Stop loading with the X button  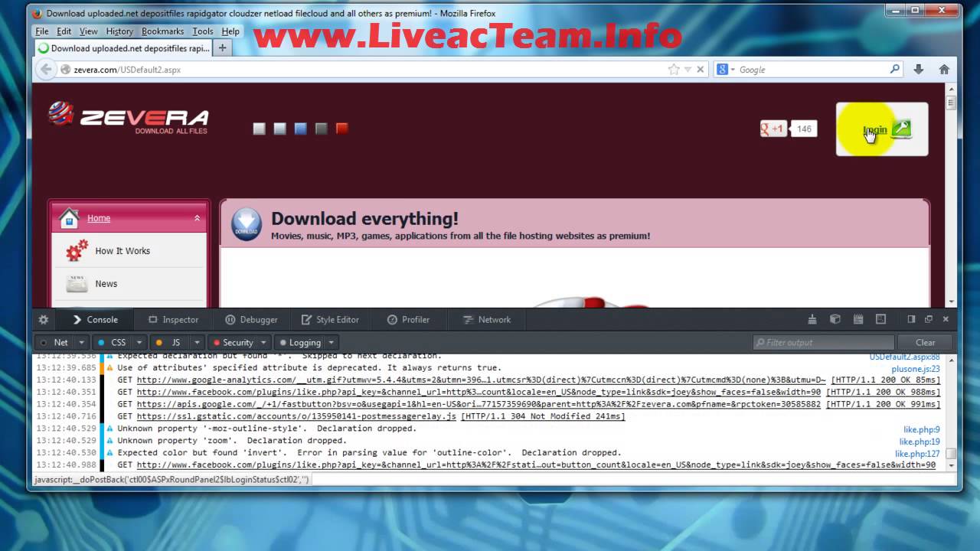click(700, 70)
